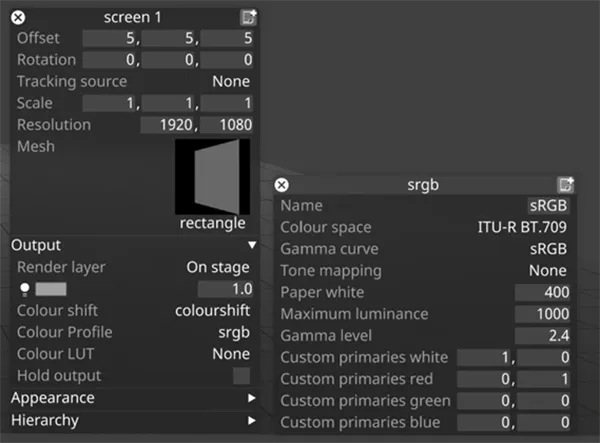Open notes icon in screen 1 title bar
Image resolution: width=600 pixels, height=443 pixels.
click(x=248, y=18)
